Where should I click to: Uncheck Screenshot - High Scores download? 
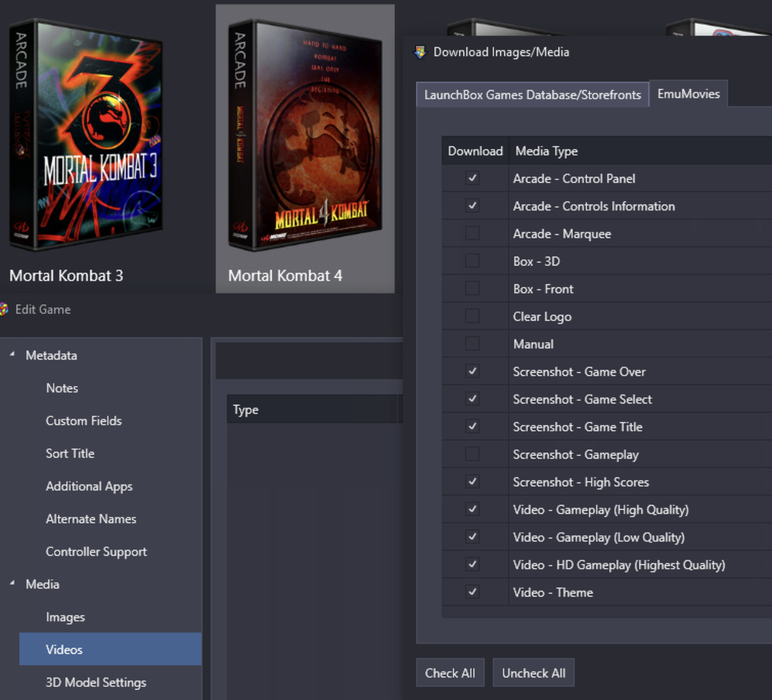click(472, 482)
